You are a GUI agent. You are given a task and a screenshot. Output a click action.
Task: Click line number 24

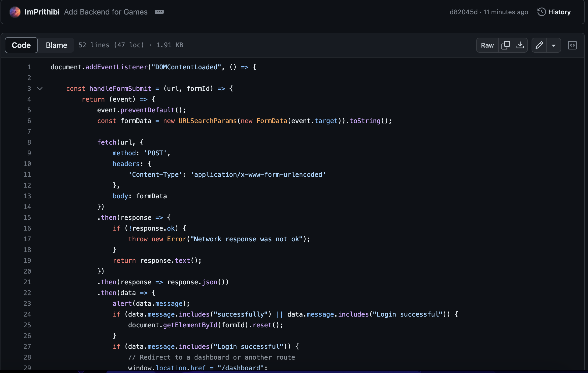pyautogui.click(x=27, y=314)
